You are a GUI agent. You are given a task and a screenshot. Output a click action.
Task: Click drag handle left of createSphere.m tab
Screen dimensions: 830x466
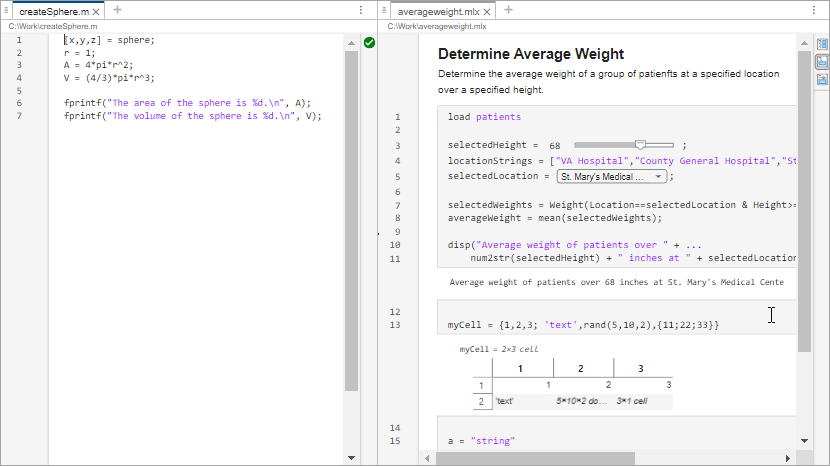(7, 10)
